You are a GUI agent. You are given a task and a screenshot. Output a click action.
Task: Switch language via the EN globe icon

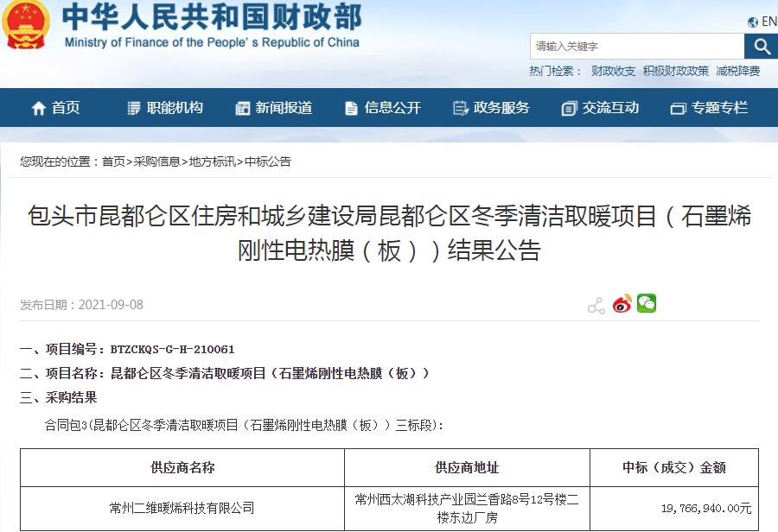click(x=762, y=22)
